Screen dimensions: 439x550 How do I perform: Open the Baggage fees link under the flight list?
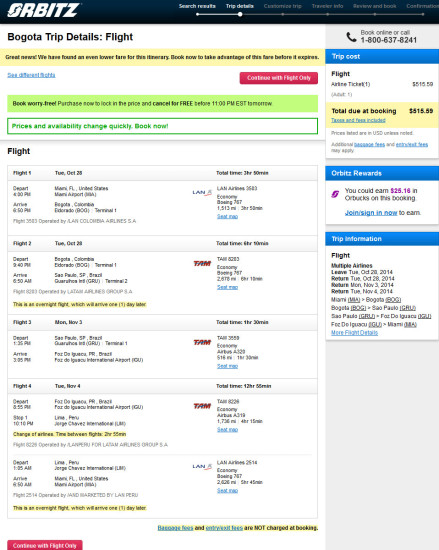175,528
